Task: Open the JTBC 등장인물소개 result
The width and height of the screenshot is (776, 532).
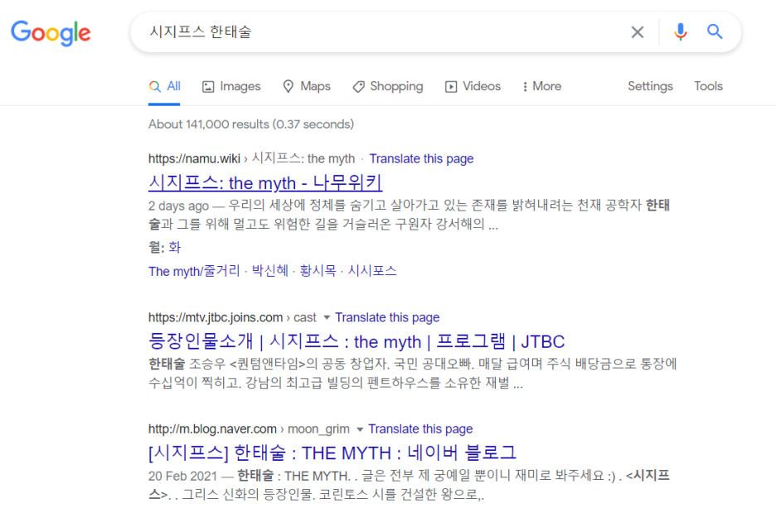Action: click(x=356, y=341)
